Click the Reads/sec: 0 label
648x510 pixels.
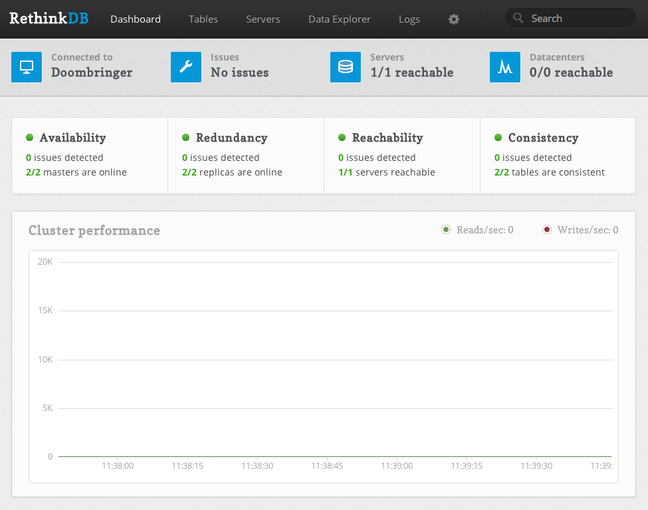coord(485,230)
